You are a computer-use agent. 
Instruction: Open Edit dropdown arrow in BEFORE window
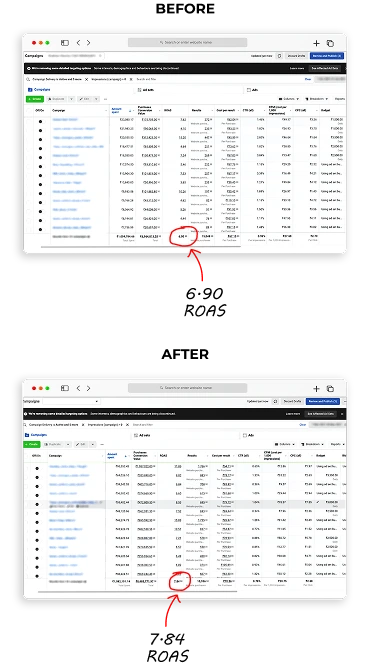click(96, 99)
